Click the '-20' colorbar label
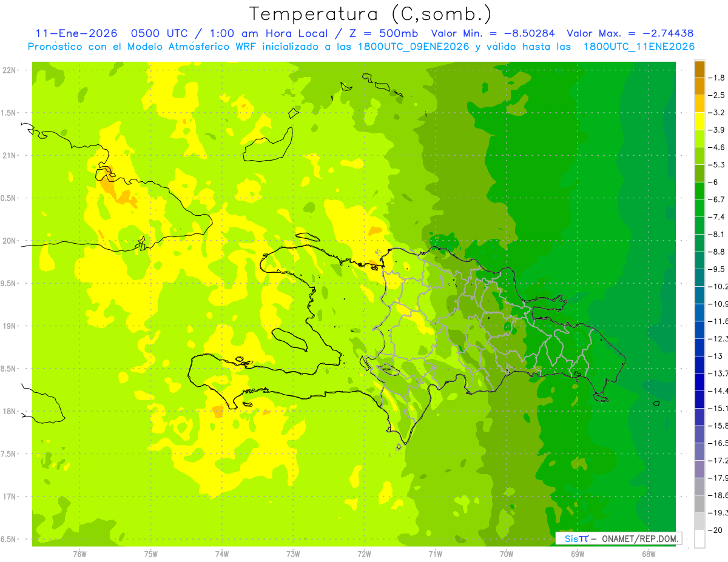 tap(716, 530)
